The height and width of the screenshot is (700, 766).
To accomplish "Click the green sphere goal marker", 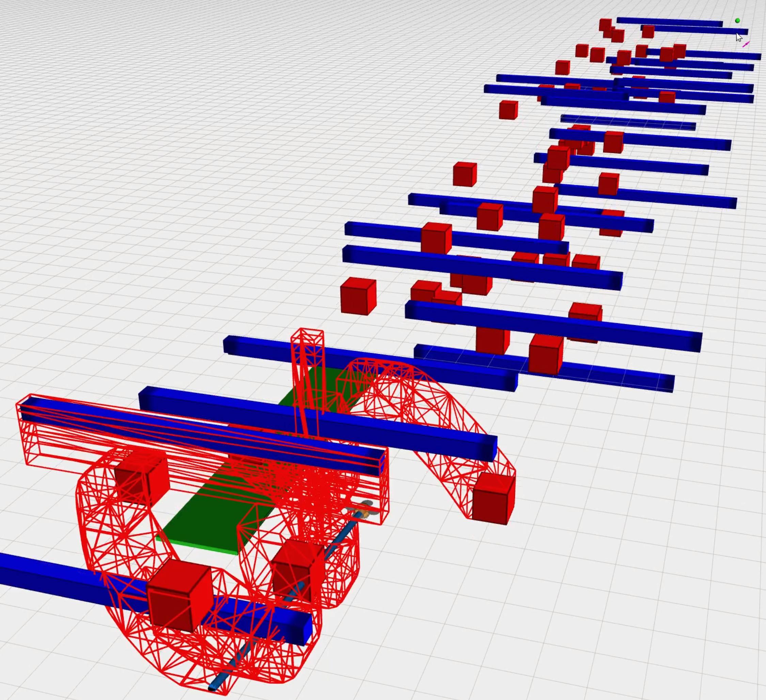I will tap(737, 21).
